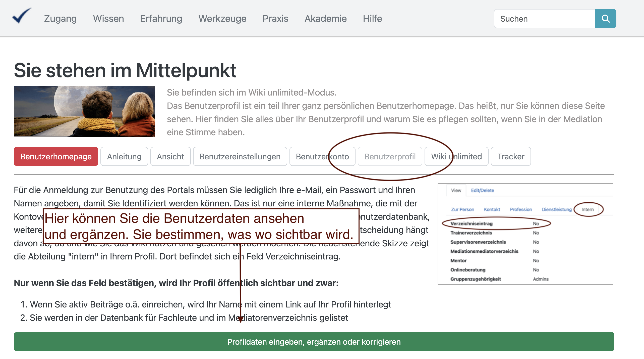Click the red Benutzerhomepage button
Viewport: 644px width, 359px height.
(56, 156)
